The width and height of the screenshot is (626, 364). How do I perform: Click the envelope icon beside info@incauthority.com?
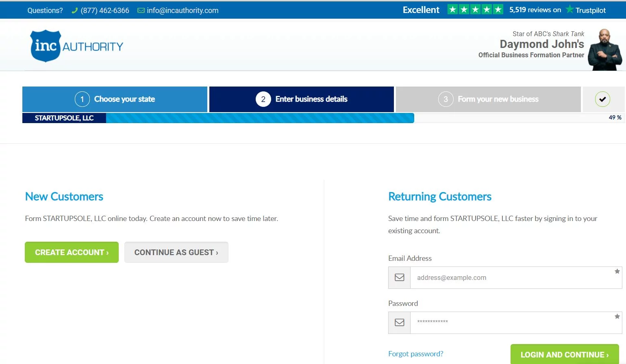pyautogui.click(x=141, y=11)
